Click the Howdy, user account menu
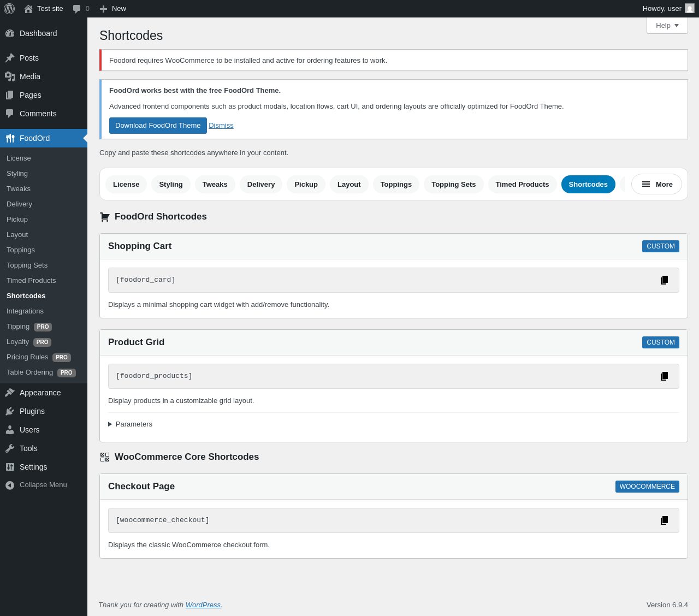 coord(668,9)
